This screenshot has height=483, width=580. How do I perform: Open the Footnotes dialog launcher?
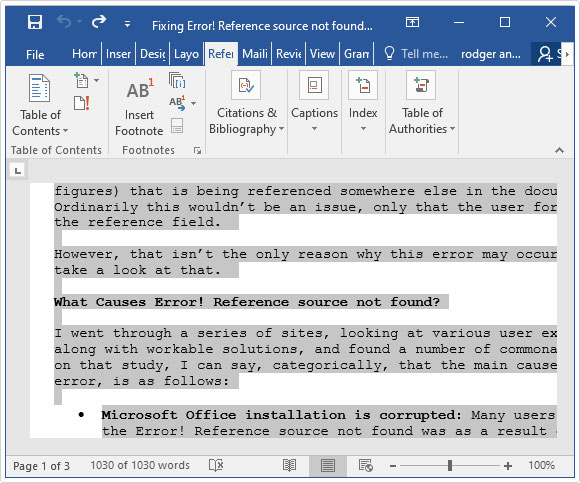198,151
